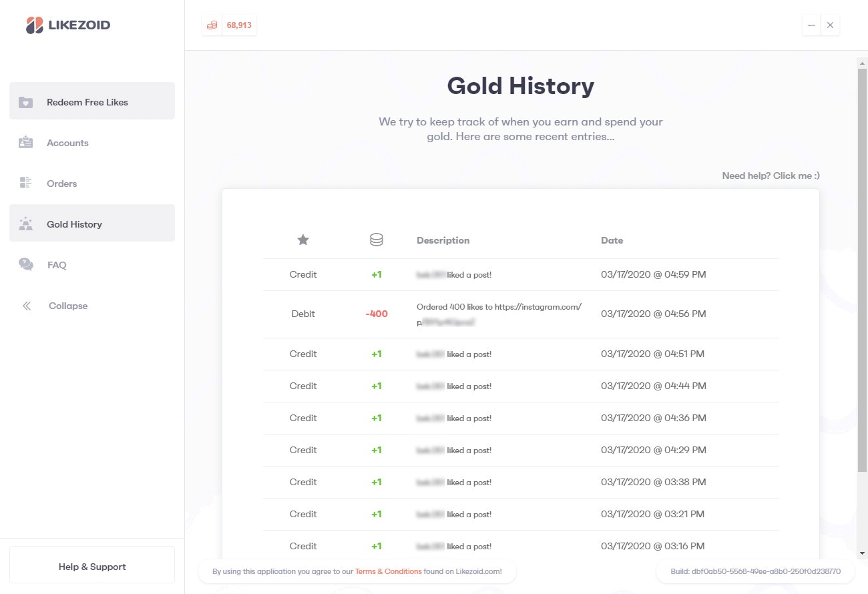Click +1 in the 03:16 PM row
Screen dimensions: 868x594
click(377, 546)
